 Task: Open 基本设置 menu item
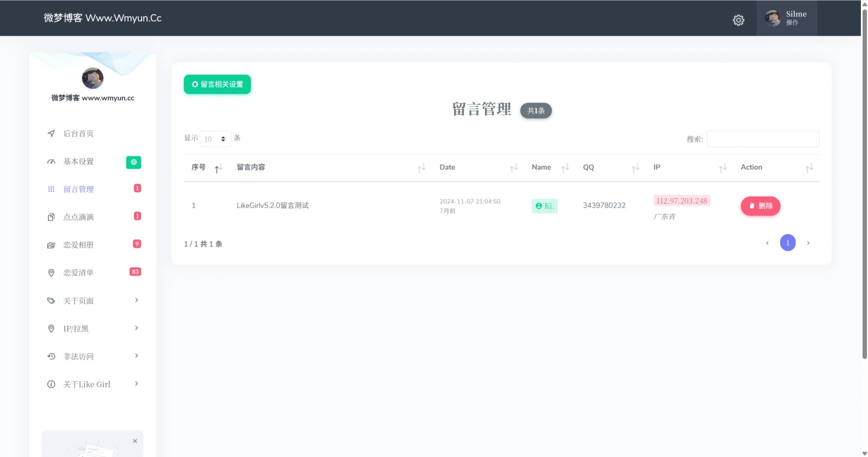click(79, 161)
